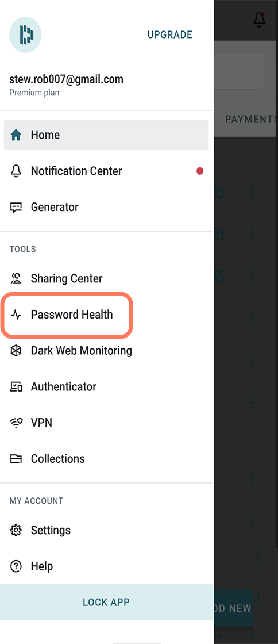Click the Home house icon
The height and width of the screenshot is (644, 278).
pyautogui.click(x=16, y=135)
